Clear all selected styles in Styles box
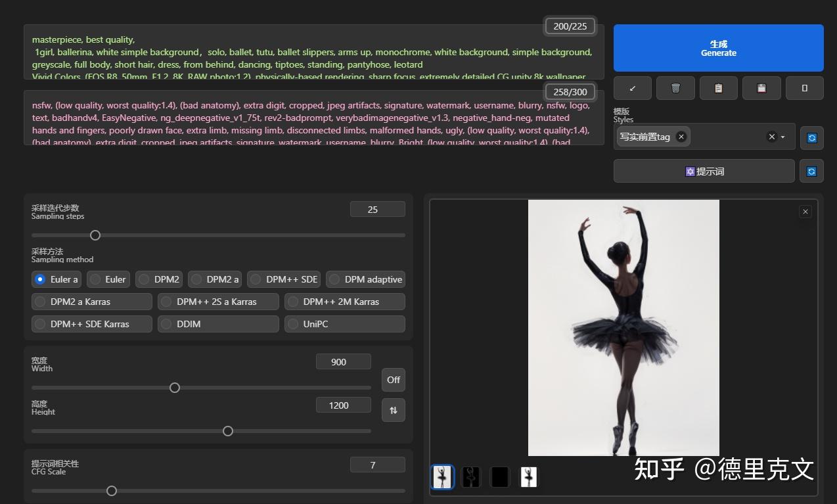Viewport: 837px width, 504px height. (x=771, y=137)
